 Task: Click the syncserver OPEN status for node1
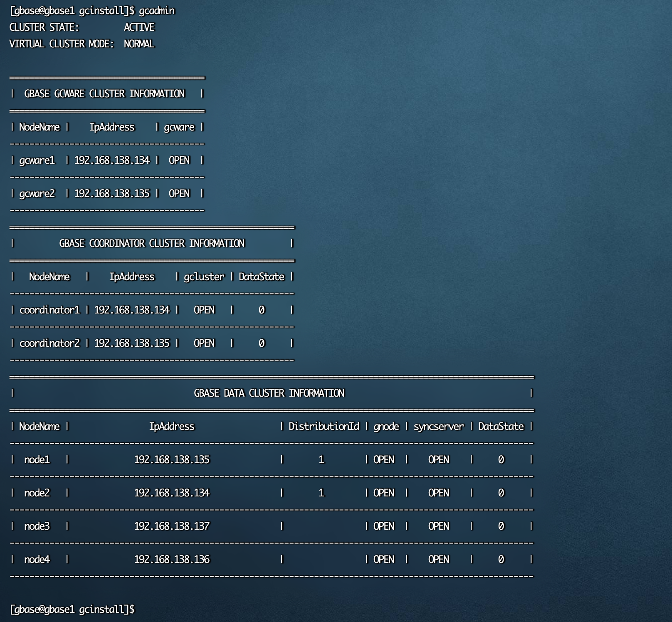(439, 460)
